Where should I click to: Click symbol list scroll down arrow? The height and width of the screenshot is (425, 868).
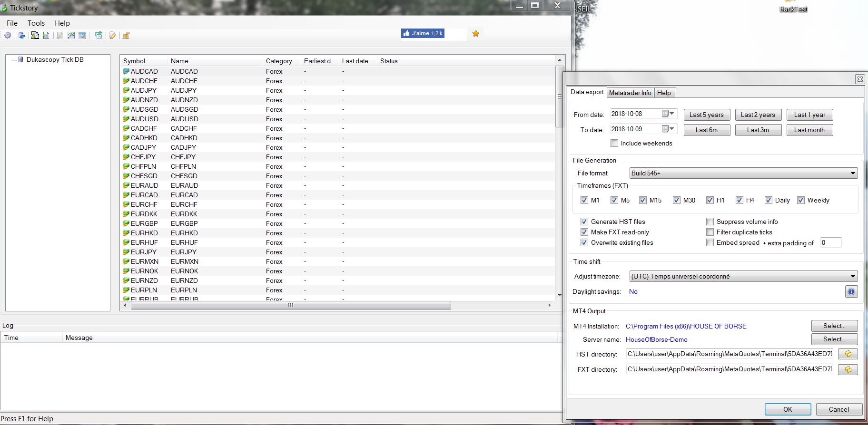[560, 295]
